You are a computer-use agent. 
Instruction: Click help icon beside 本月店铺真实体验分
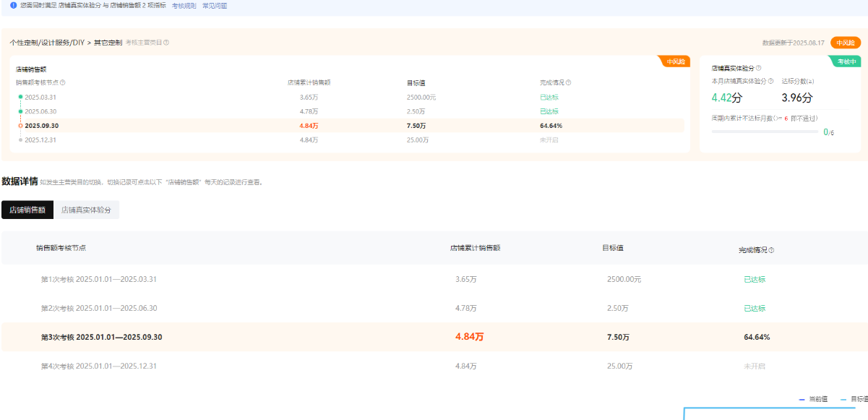tap(770, 81)
